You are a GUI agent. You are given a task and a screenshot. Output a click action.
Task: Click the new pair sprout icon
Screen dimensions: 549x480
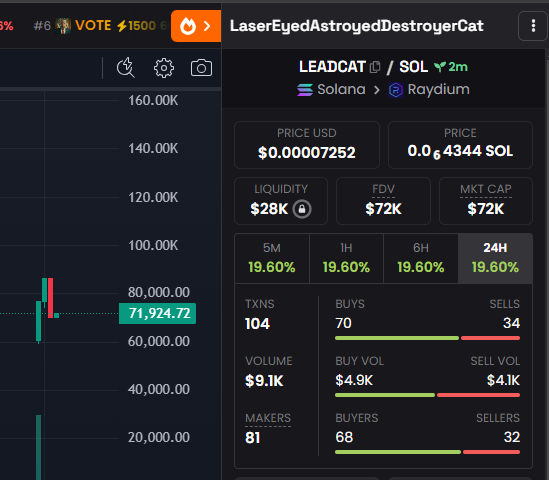(440, 67)
